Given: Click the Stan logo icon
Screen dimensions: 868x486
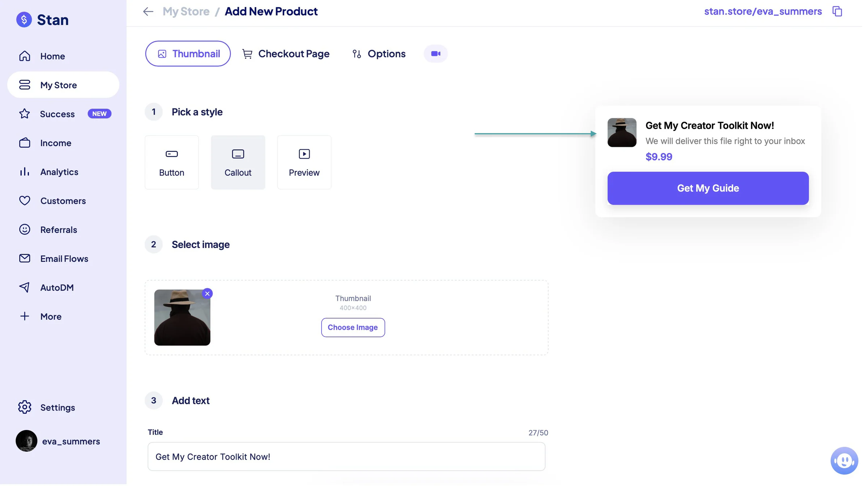Looking at the screenshot, I should pyautogui.click(x=24, y=20).
